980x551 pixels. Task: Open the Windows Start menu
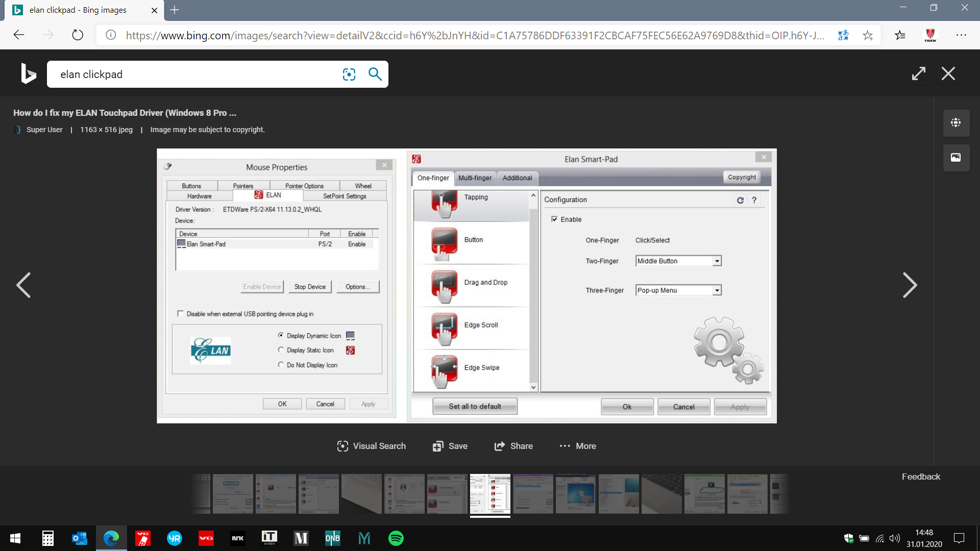click(x=15, y=538)
